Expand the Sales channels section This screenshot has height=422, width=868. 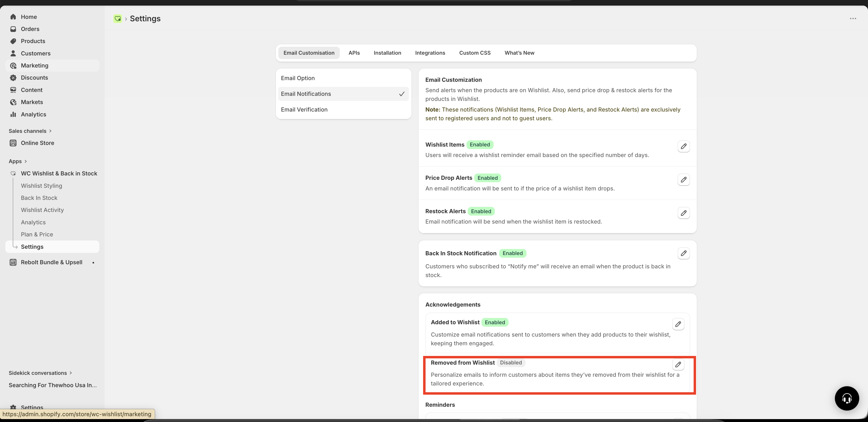(x=30, y=131)
